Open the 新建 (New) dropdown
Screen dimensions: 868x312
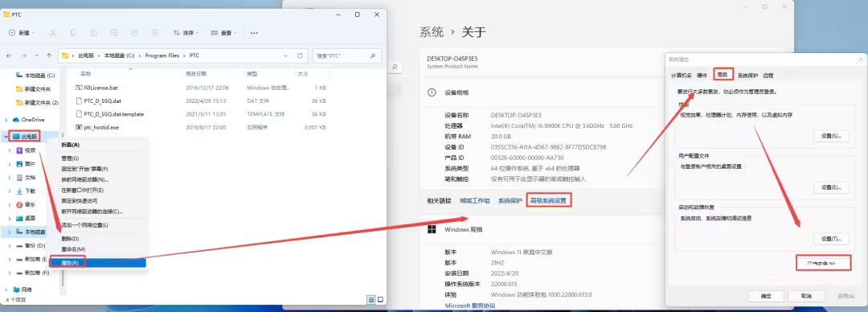point(22,33)
